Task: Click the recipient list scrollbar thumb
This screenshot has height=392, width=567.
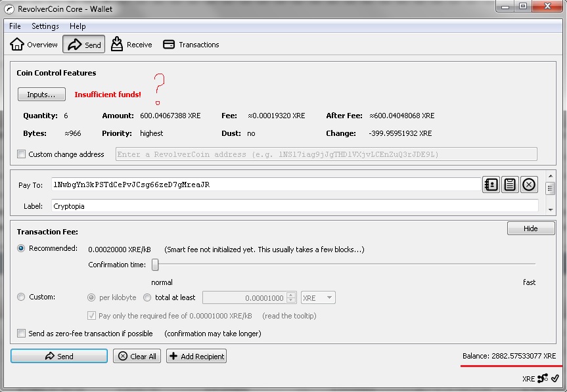Action: click(x=551, y=188)
